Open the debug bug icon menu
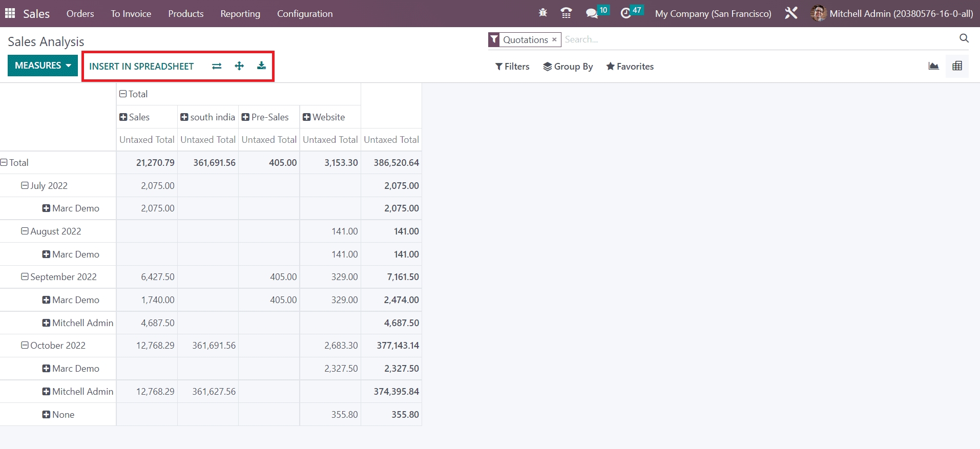The height and width of the screenshot is (449, 980). (x=543, y=13)
